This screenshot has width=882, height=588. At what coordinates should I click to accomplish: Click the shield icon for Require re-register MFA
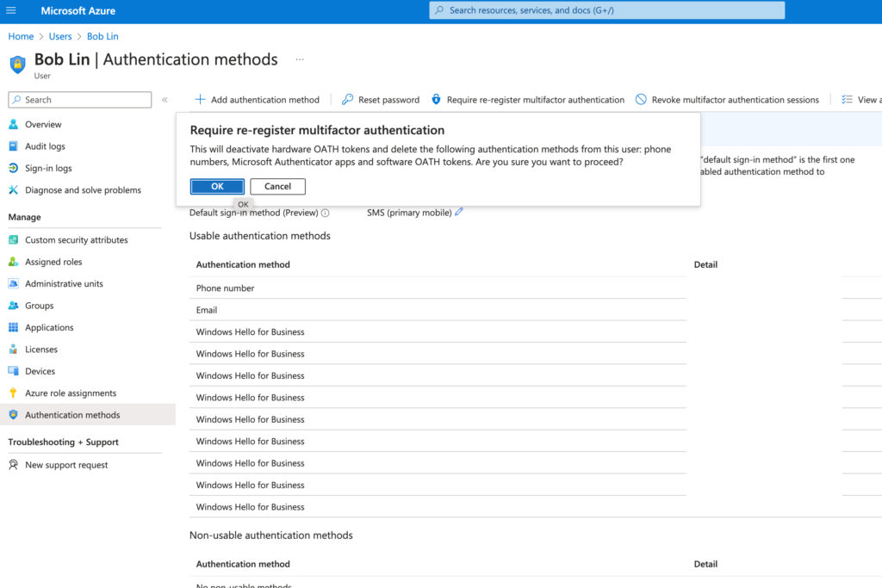[x=436, y=100]
